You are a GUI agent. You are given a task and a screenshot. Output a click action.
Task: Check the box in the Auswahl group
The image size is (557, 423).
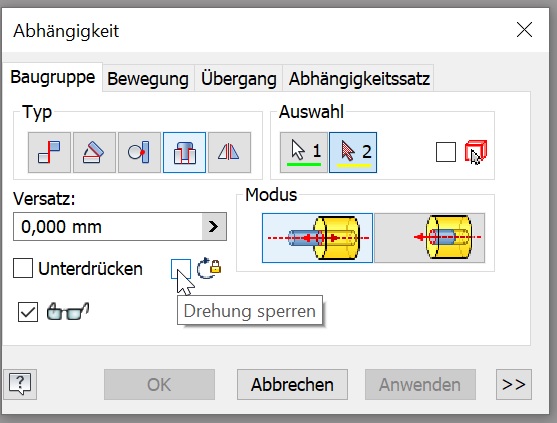point(446,152)
